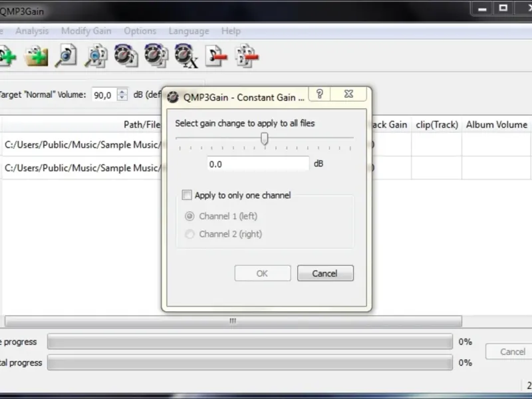This screenshot has width=532, height=399.
Task: Click the QMP3Gain dialog title icon
Action: (x=173, y=97)
